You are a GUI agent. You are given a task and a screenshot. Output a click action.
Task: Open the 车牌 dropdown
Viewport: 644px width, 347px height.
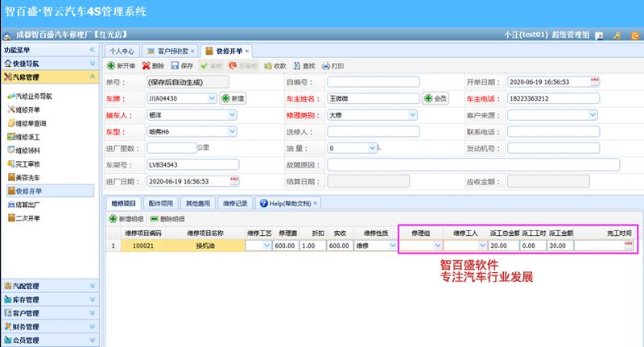coord(212,98)
